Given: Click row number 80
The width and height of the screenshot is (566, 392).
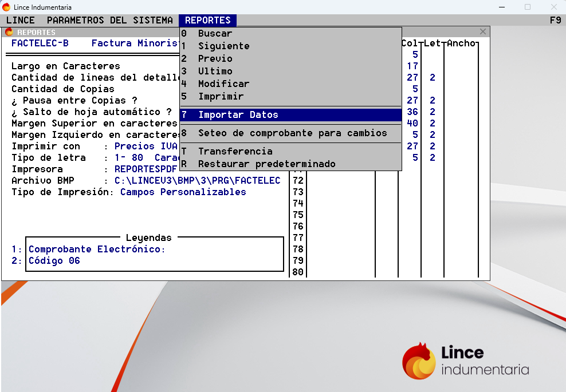Looking at the screenshot, I should point(298,272).
